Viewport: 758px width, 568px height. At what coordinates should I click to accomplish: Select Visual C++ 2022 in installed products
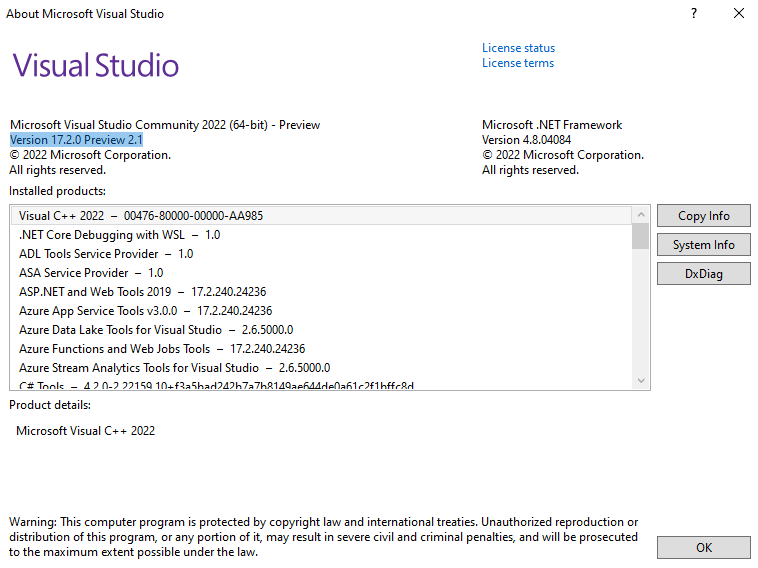pos(140,216)
